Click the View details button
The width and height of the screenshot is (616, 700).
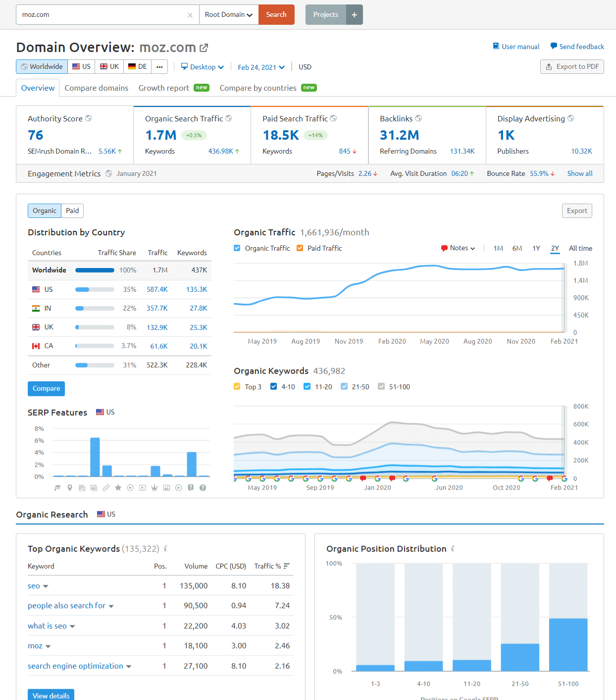(51, 696)
